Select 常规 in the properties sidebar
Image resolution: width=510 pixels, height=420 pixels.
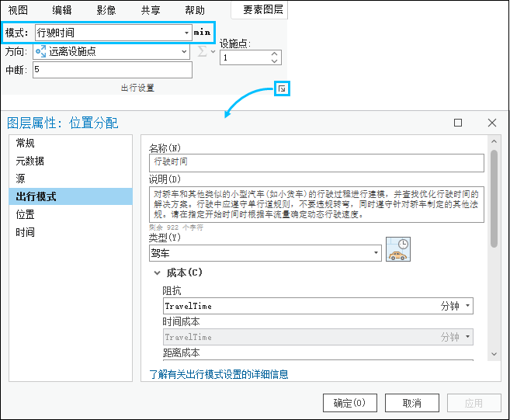tap(26, 144)
